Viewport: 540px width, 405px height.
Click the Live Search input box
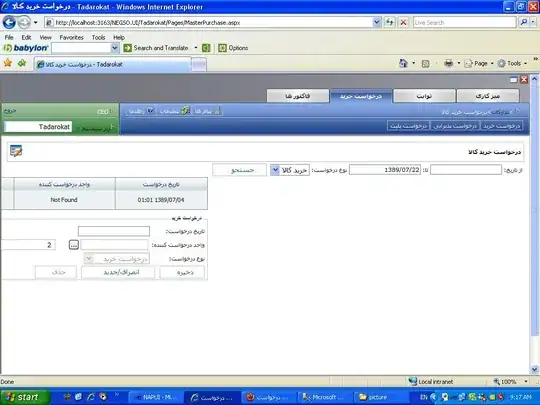[465, 22]
